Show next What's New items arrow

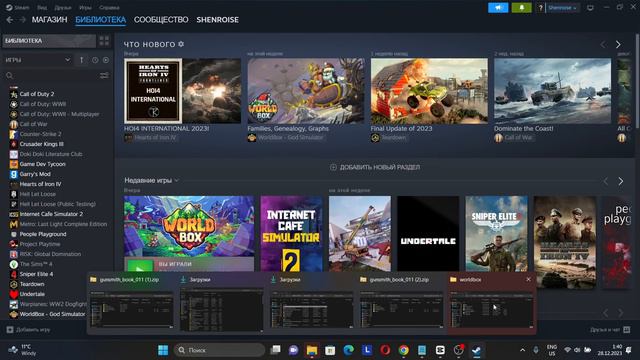tap(618, 44)
